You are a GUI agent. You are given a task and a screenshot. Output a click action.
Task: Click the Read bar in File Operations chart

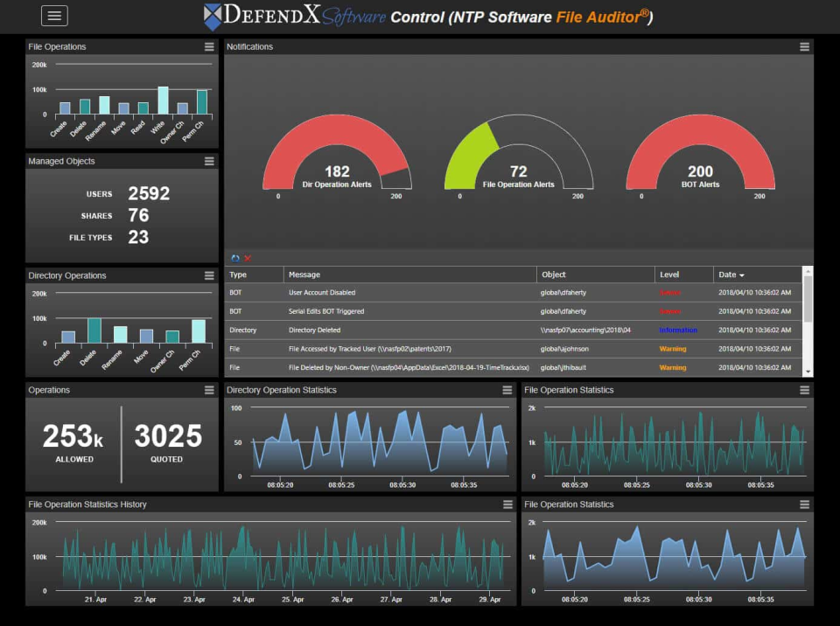tap(143, 108)
